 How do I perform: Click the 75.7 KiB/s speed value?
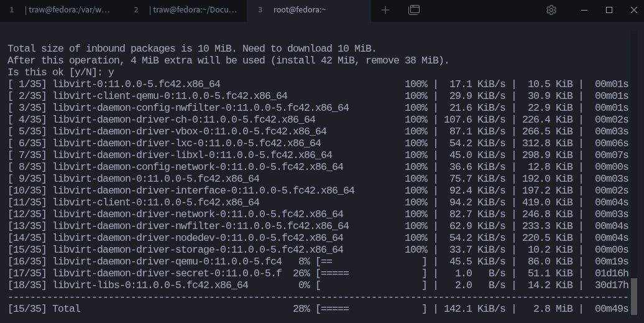(x=477, y=179)
